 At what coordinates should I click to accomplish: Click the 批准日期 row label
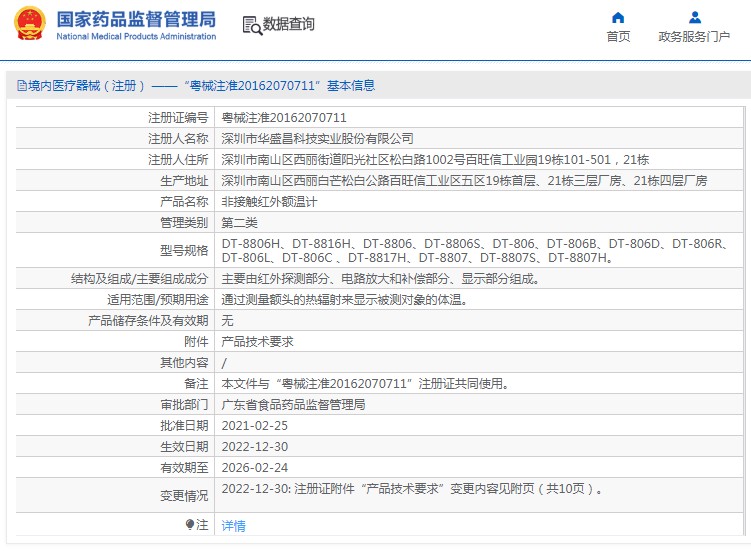(184, 426)
